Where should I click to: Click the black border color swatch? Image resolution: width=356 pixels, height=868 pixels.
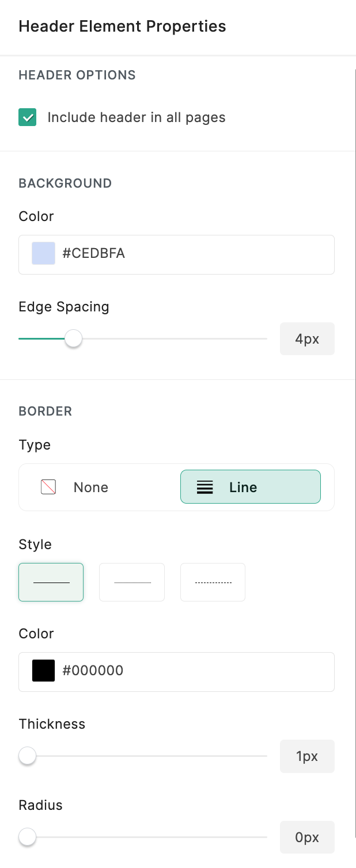click(43, 671)
